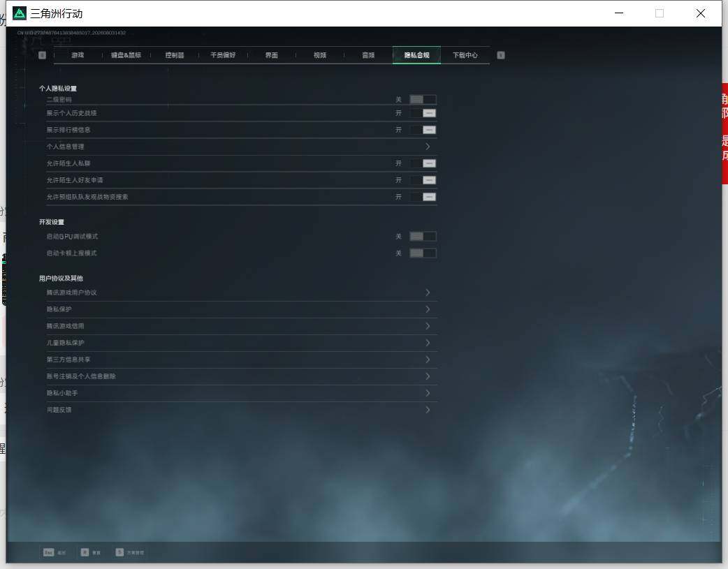
Task: Expand 儿童隐私保护 chevron
Action: (x=428, y=343)
